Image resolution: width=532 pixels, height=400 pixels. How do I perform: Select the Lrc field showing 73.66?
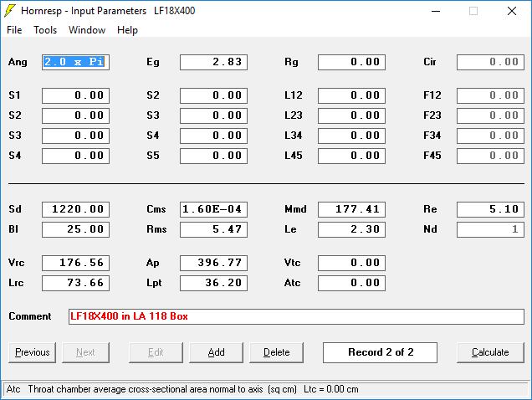tap(75, 283)
